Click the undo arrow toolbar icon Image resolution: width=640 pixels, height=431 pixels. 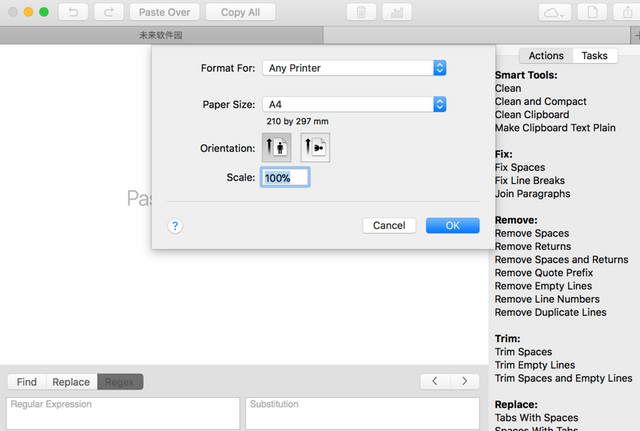tap(73, 12)
